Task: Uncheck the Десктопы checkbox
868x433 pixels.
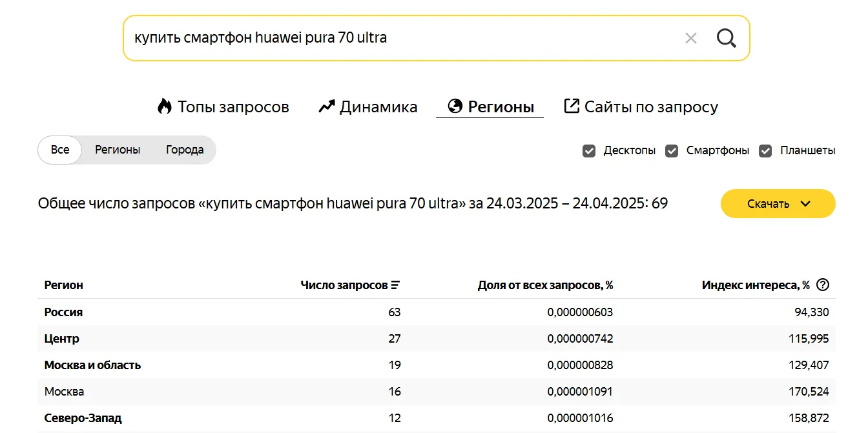Action: click(589, 151)
